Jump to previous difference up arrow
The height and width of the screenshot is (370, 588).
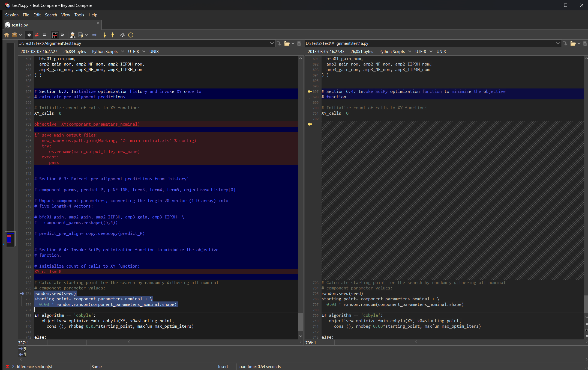(x=113, y=35)
